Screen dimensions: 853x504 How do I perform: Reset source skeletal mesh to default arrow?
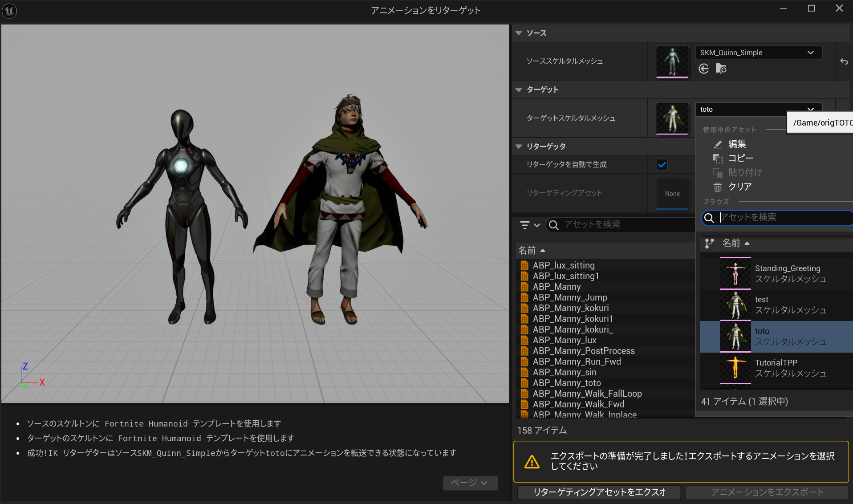tap(844, 61)
